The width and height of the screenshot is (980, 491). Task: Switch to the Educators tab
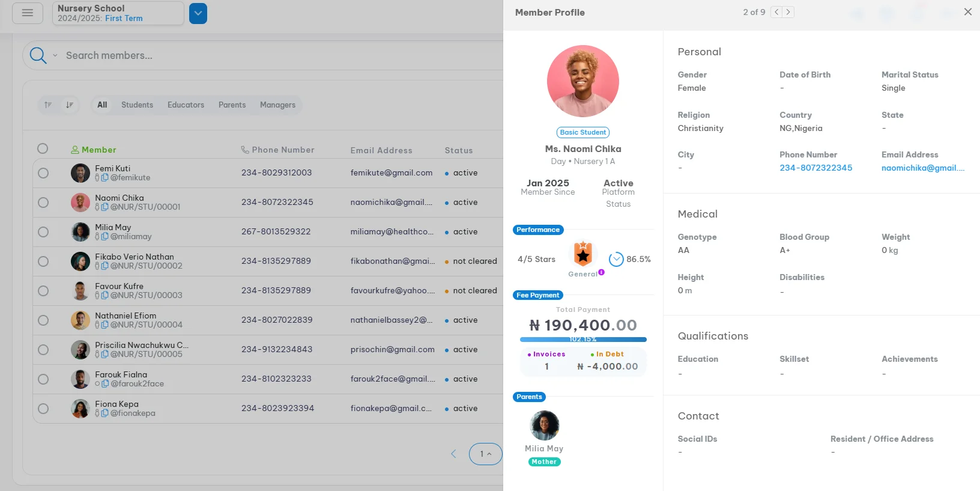[x=186, y=105]
